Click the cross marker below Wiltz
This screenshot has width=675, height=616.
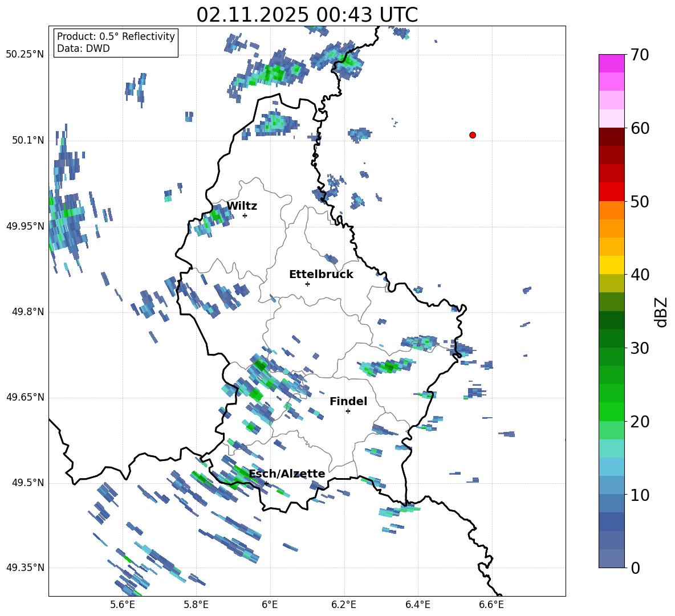245,215
